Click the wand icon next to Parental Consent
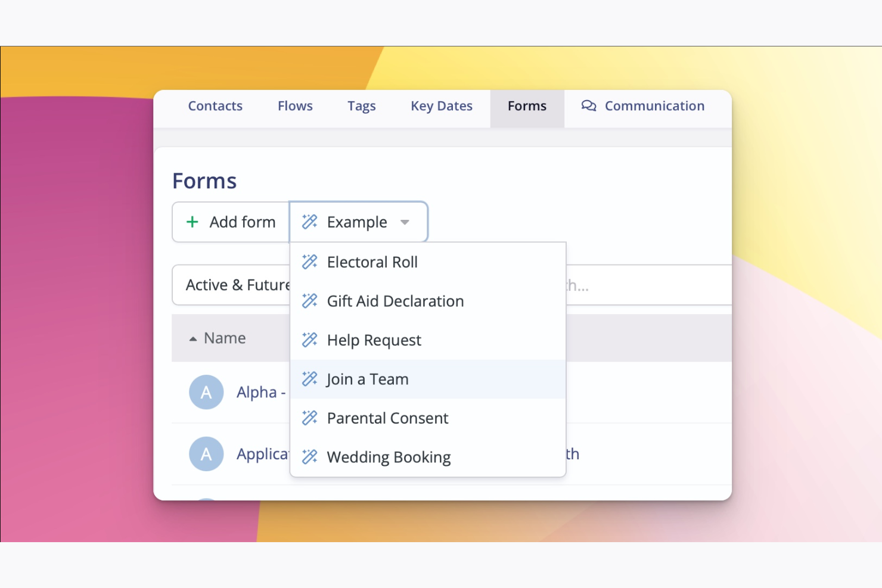The height and width of the screenshot is (588, 882). (310, 418)
